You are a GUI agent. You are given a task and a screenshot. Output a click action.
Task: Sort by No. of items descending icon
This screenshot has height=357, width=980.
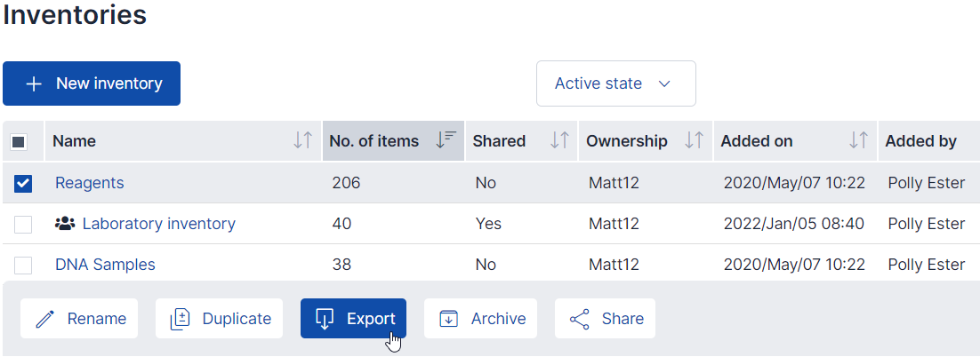(446, 140)
